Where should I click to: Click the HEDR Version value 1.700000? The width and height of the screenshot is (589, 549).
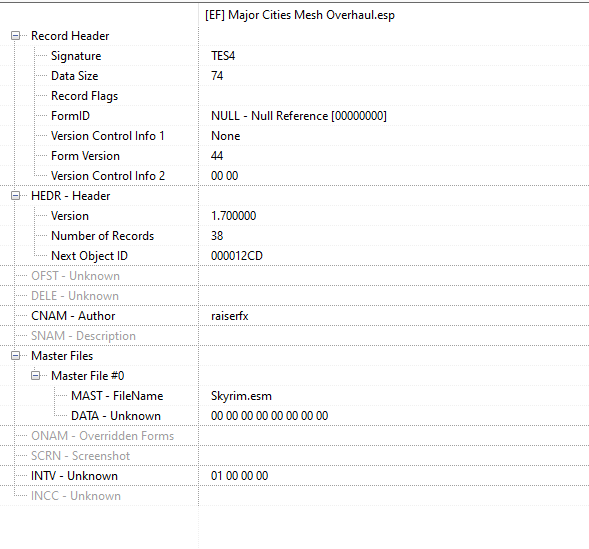(233, 216)
